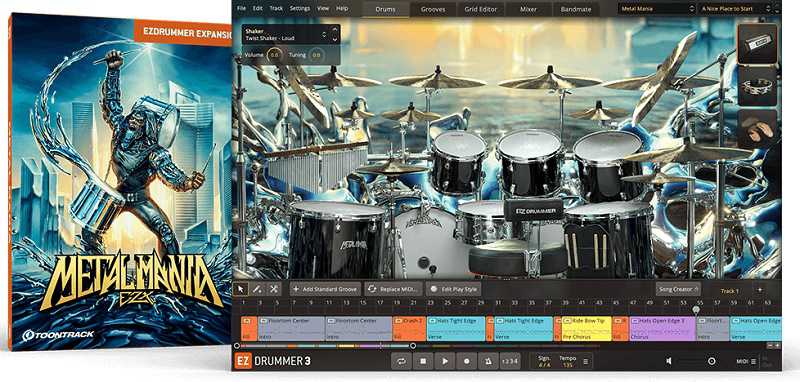
Task: Click the playhead marker on the timeline
Action: [x=695, y=309]
